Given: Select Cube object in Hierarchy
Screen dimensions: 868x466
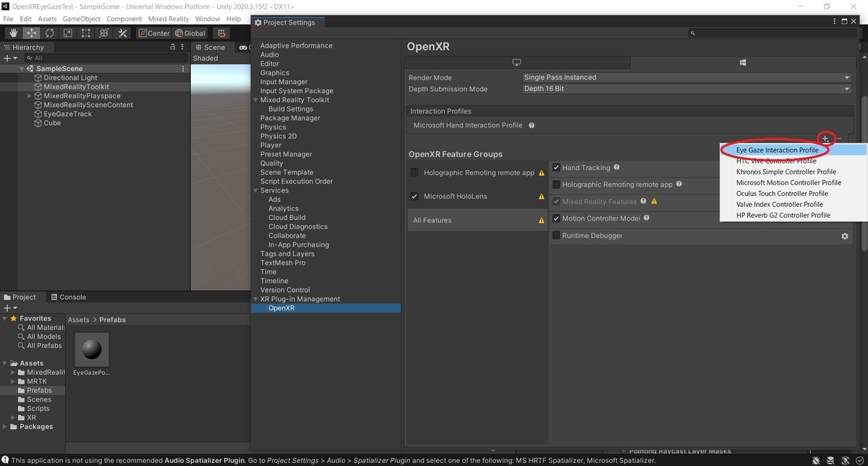Looking at the screenshot, I should pyautogui.click(x=52, y=123).
